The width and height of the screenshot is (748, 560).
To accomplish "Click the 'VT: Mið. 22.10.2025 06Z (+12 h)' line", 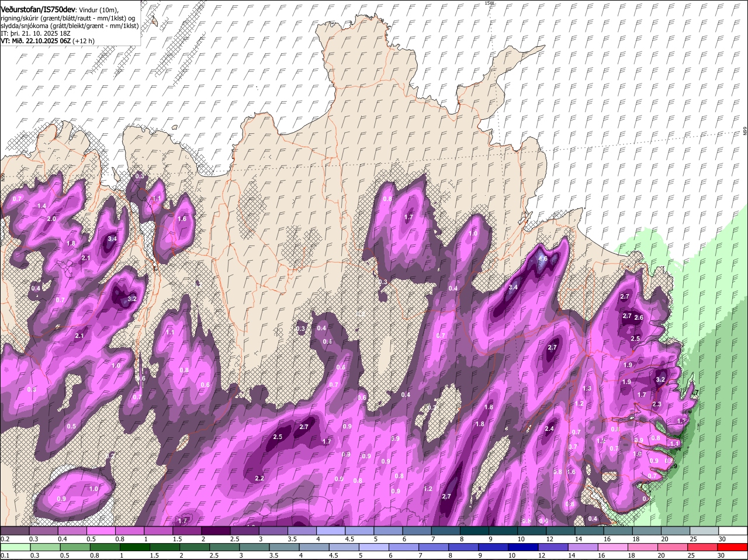I will pos(48,41).
